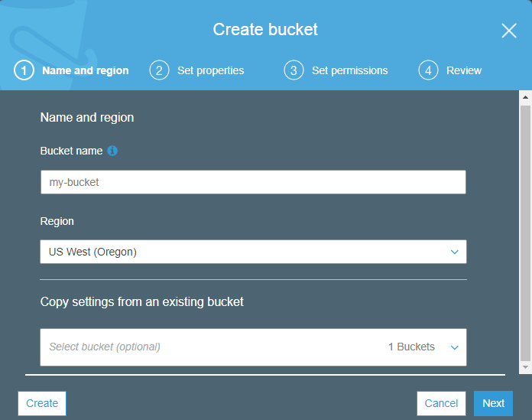Viewport: 532px width, 420px height.
Task: Switch to the Name and region step label
Action: pos(86,70)
